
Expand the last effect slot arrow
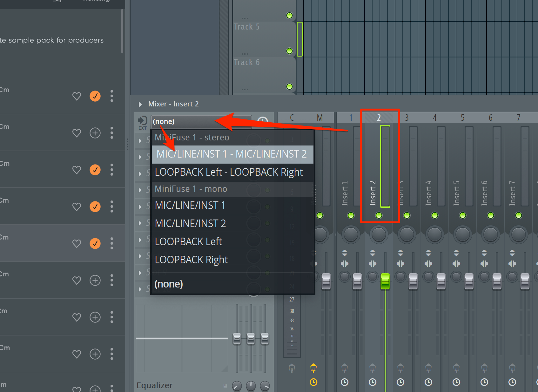(140, 289)
